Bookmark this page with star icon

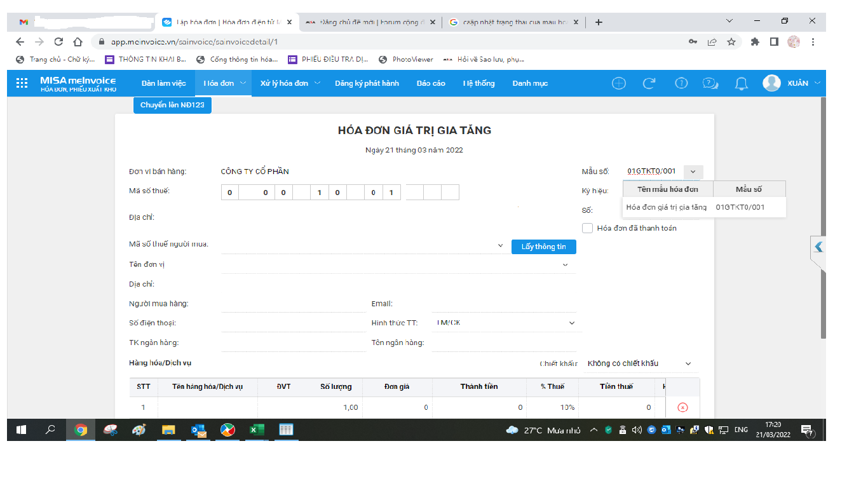731,42
